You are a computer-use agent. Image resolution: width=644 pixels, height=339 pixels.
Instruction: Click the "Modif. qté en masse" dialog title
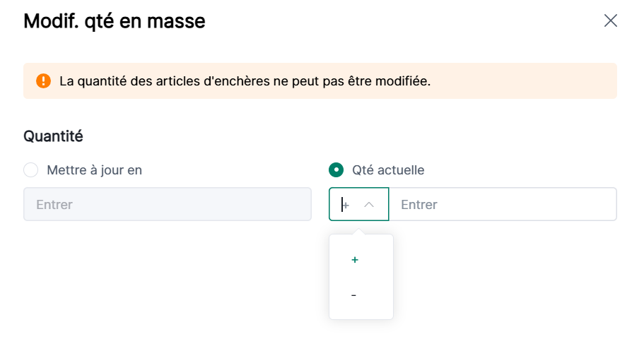click(115, 21)
